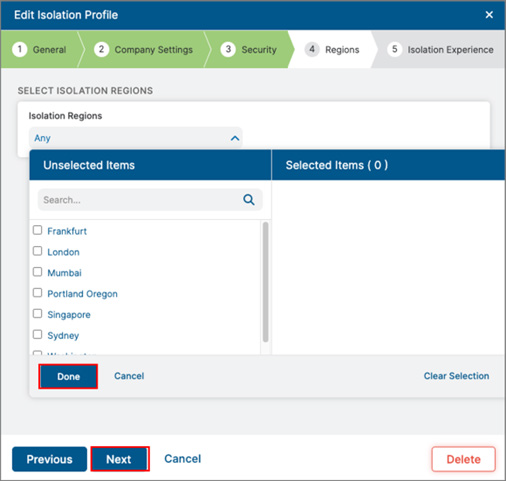The width and height of the screenshot is (506, 481).
Task: Check the Frankfurt region checkbox
Action: click(x=37, y=230)
